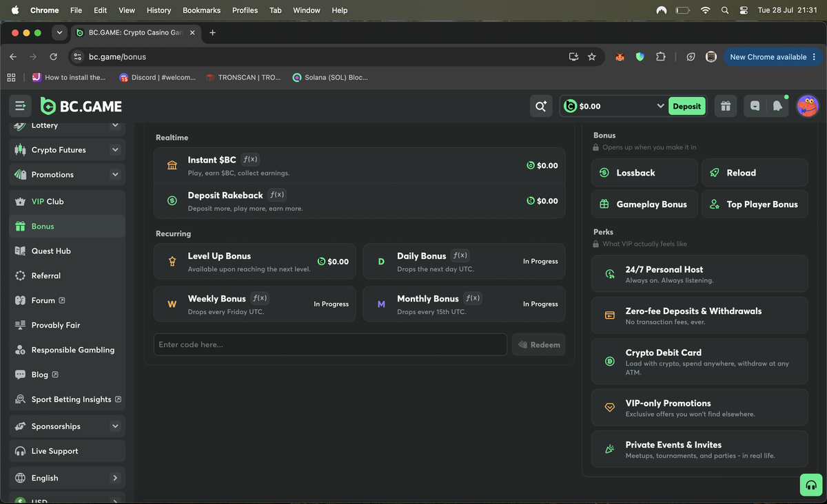Viewport: 827px width, 504px height.
Task: Open the TRONSCAN bookmark
Action: (243, 77)
